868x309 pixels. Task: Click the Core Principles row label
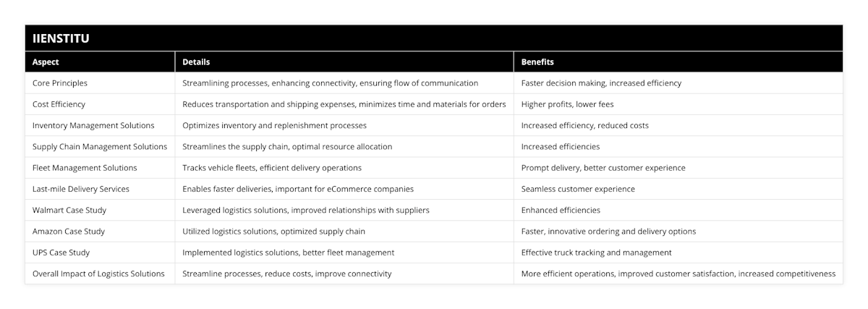point(60,83)
